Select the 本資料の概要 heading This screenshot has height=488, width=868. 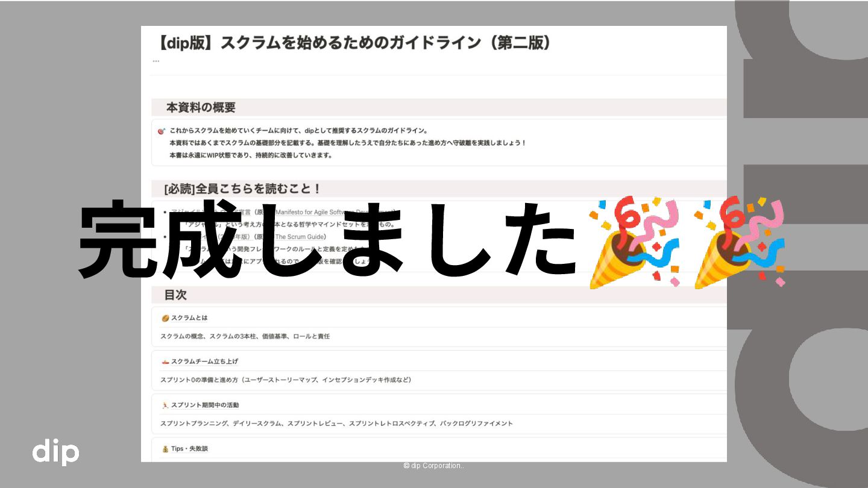point(201,107)
